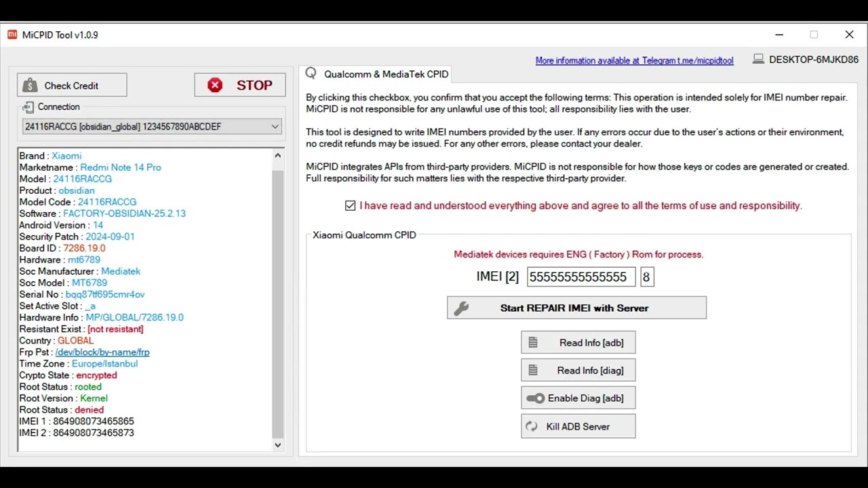Screen dimensions: 868x488
Task: Click the Brand Xiaomi value
Action: pos(66,156)
